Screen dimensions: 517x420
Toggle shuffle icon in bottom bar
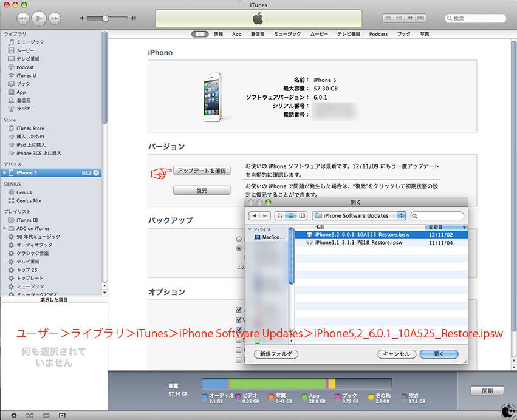point(30,415)
